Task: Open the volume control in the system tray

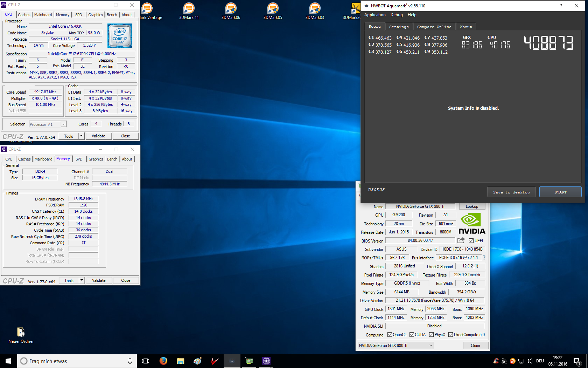Action: (529, 361)
